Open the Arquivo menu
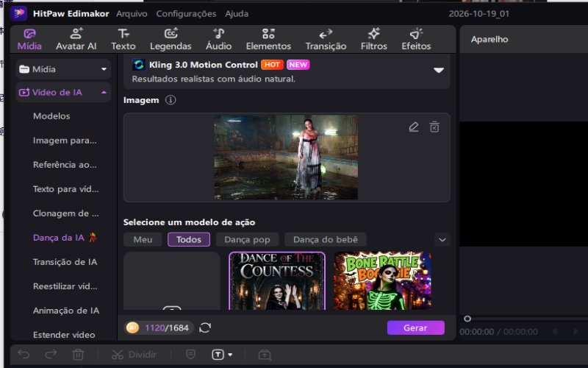 (132, 14)
